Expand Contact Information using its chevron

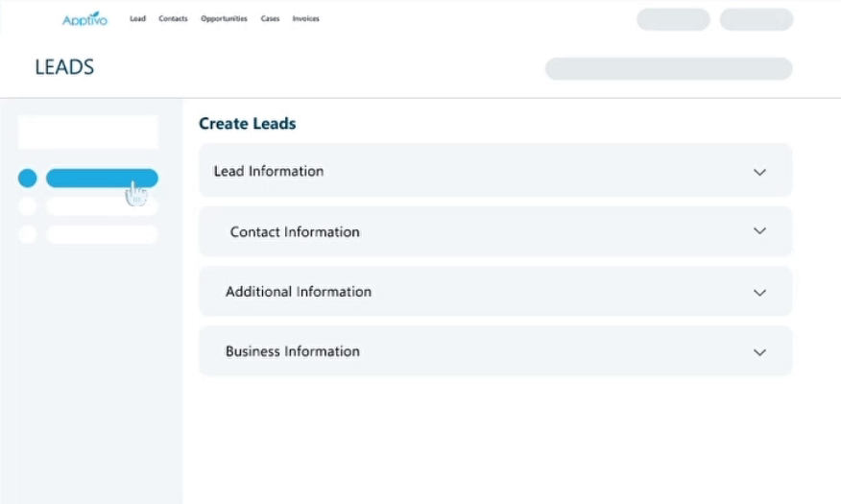[x=759, y=231]
